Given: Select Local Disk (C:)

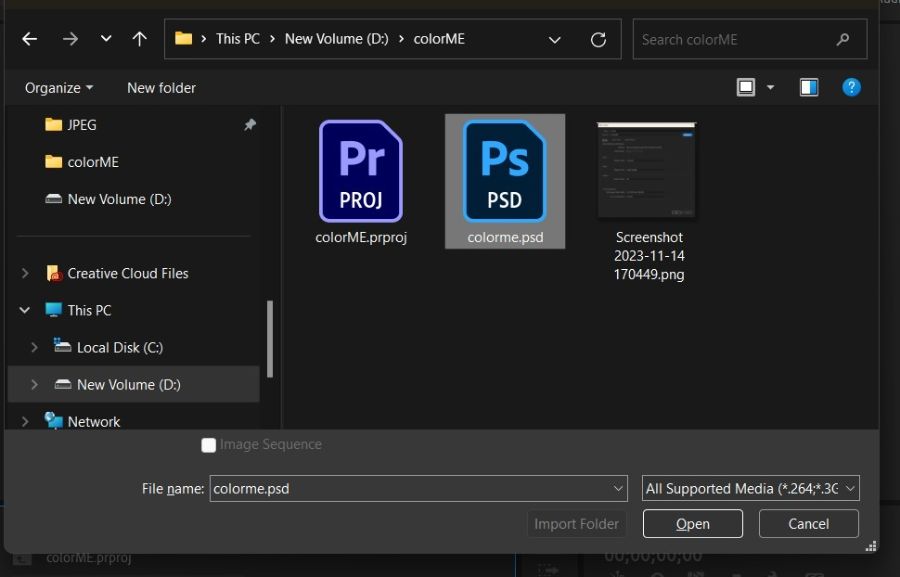Looking at the screenshot, I should 108,347.
